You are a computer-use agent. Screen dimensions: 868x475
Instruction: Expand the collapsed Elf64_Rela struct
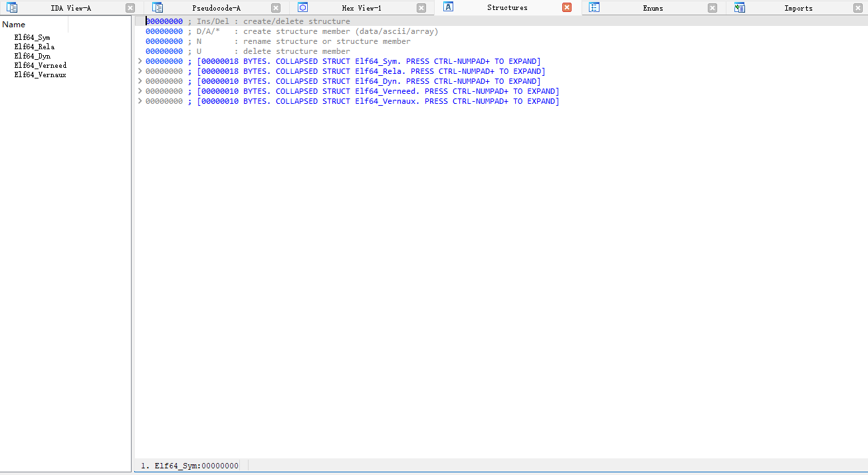click(140, 71)
